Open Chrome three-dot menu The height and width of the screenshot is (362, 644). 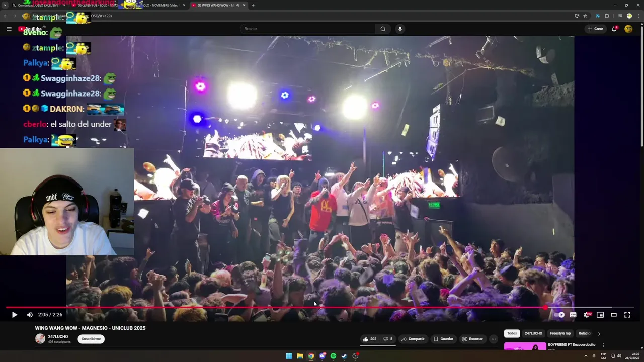pos(638,16)
